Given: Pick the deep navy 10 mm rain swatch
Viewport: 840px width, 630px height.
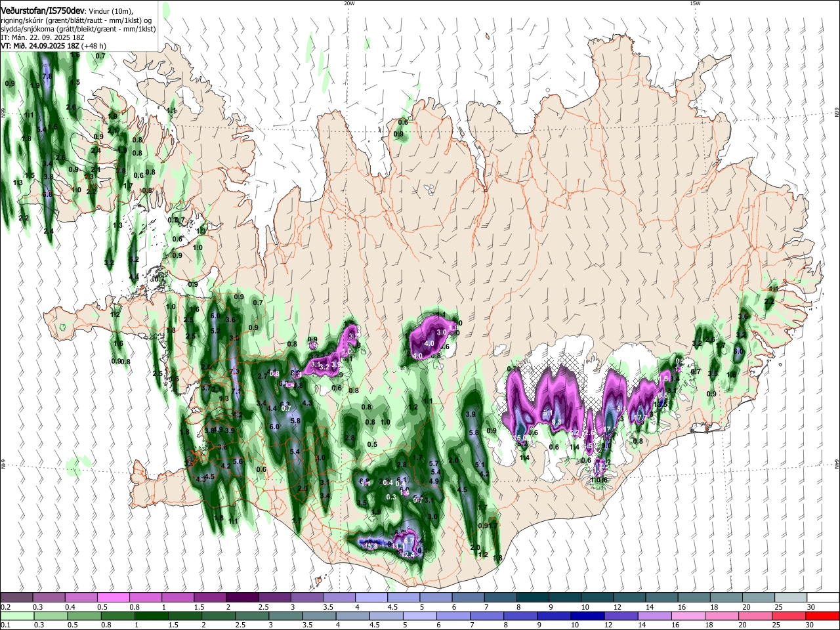Looking at the screenshot, I should click(x=587, y=616).
